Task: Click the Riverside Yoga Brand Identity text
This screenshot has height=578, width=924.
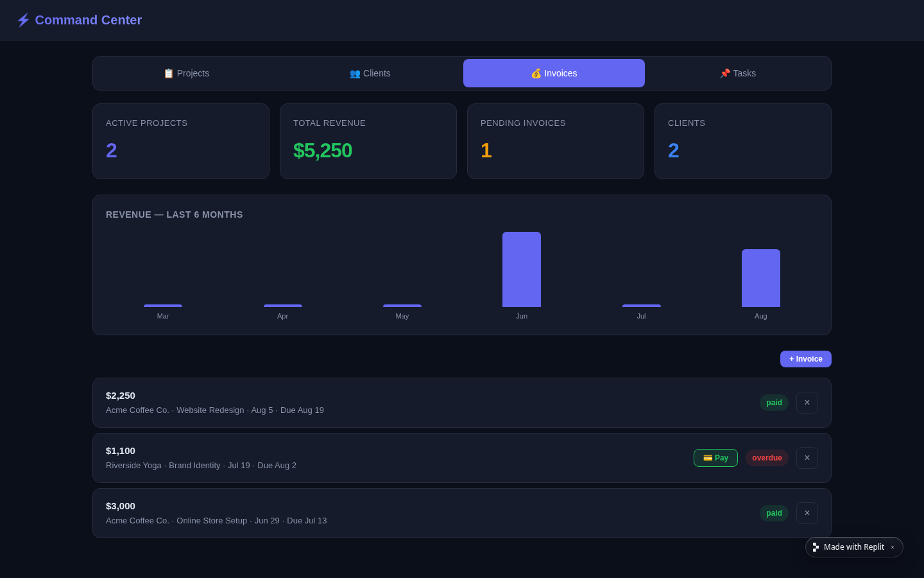Action: [201, 466]
